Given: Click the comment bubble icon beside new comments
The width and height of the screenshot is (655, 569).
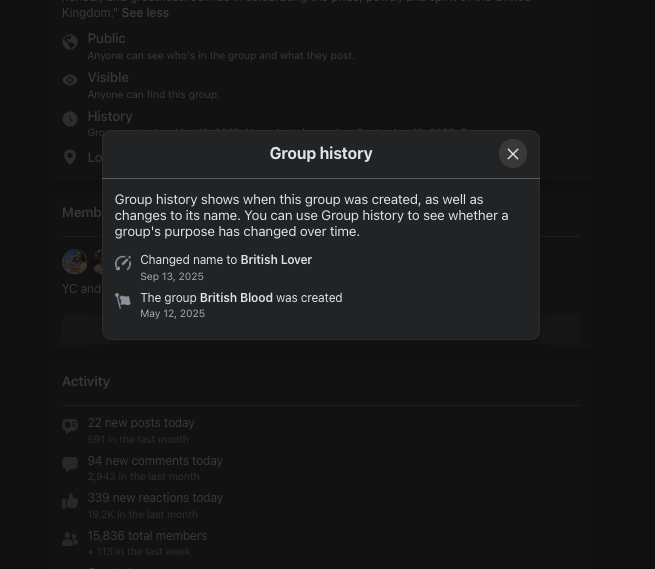Looking at the screenshot, I should click(x=70, y=464).
